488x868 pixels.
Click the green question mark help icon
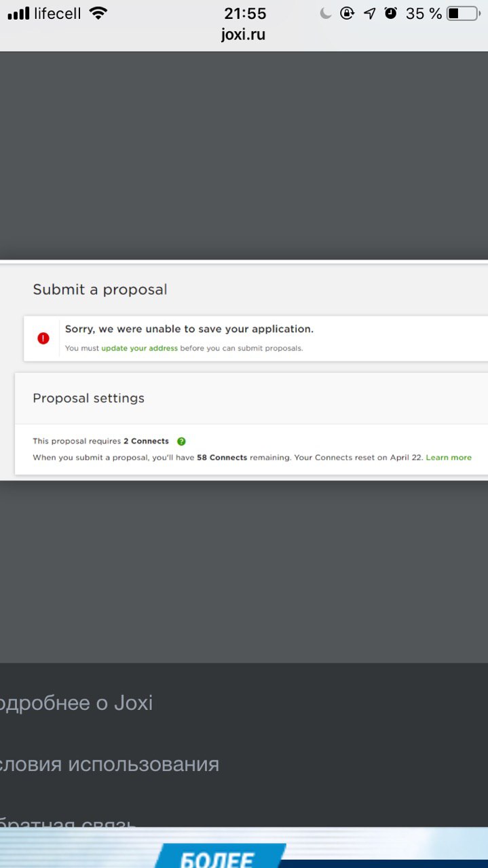(181, 441)
